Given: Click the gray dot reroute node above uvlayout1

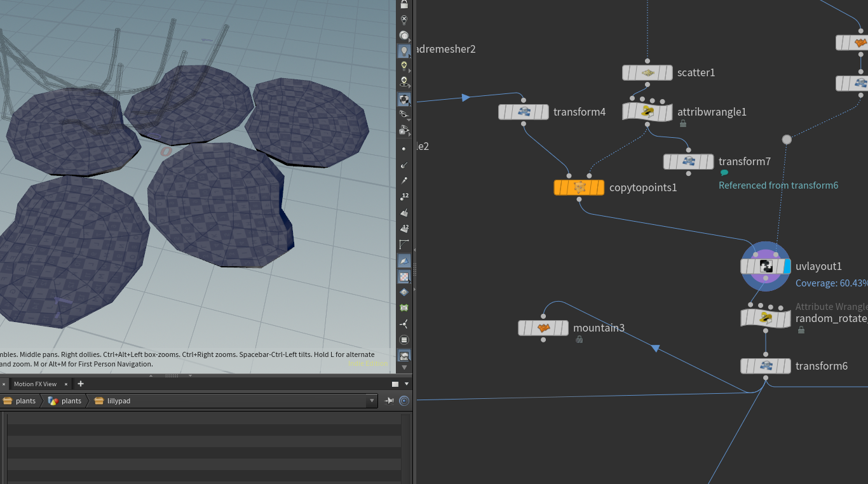Looking at the screenshot, I should click(787, 139).
